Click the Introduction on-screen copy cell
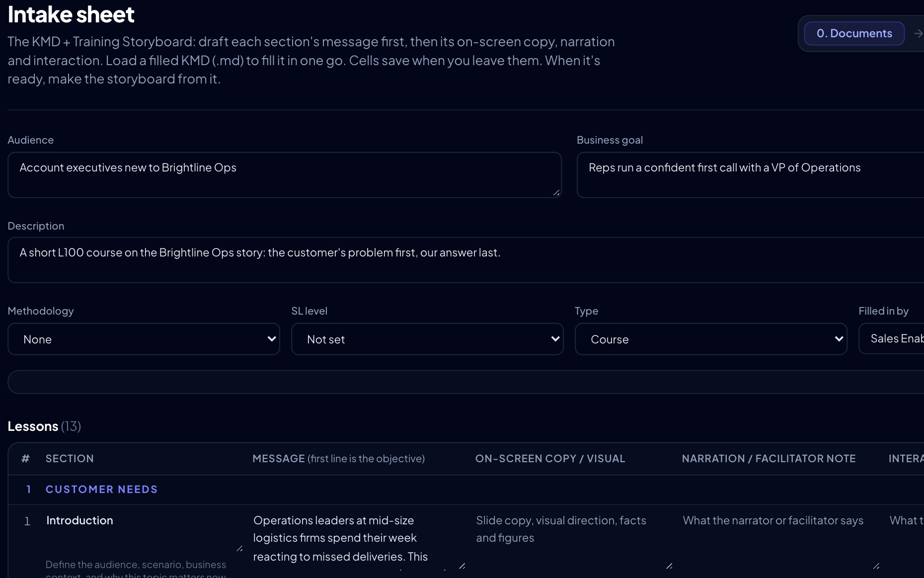The width and height of the screenshot is (924, 578). tap(574, 541)
